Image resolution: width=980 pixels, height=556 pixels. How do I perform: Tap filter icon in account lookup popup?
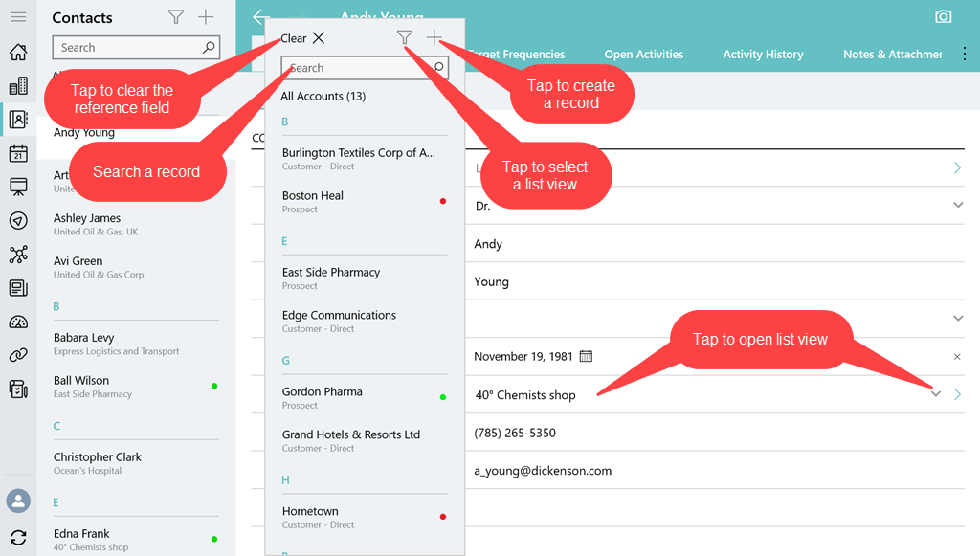[x=405, y=38]
